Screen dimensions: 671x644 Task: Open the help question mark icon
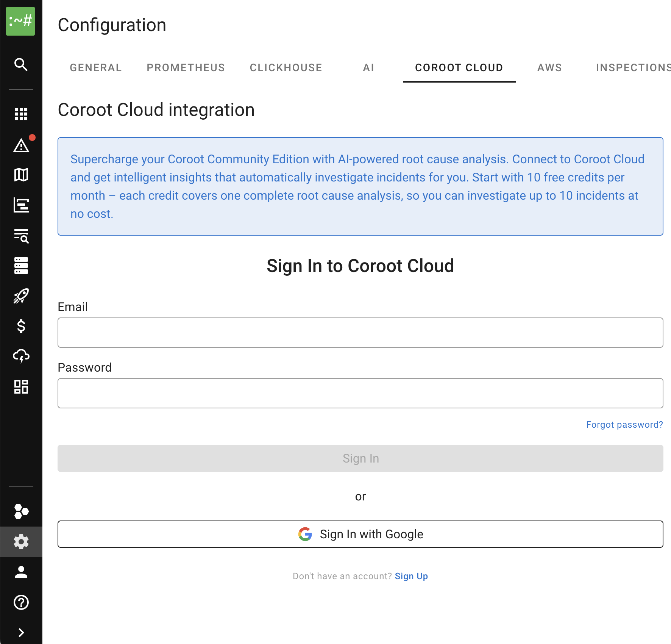(x=21, y=602)
